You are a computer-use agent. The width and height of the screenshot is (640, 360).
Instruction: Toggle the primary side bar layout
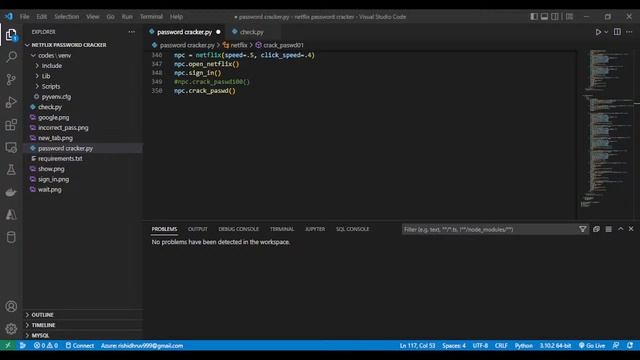coord(534,17)
